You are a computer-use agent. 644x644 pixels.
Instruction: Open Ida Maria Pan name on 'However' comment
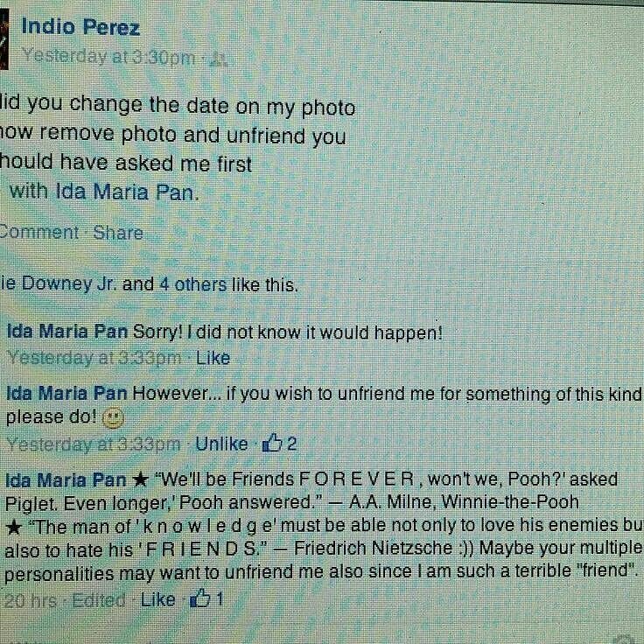click(x=67, y=394)
